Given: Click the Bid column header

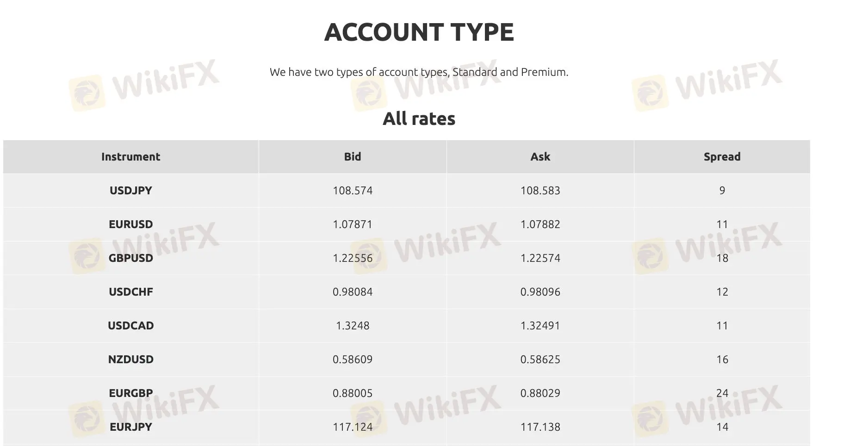Looking at the screenshot, I should coord(353,157).
